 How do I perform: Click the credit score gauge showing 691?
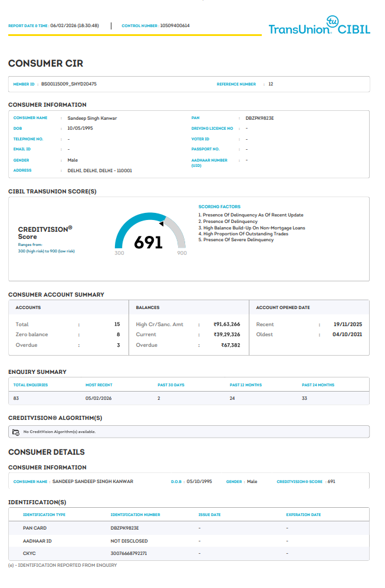[x=150, y=234]
